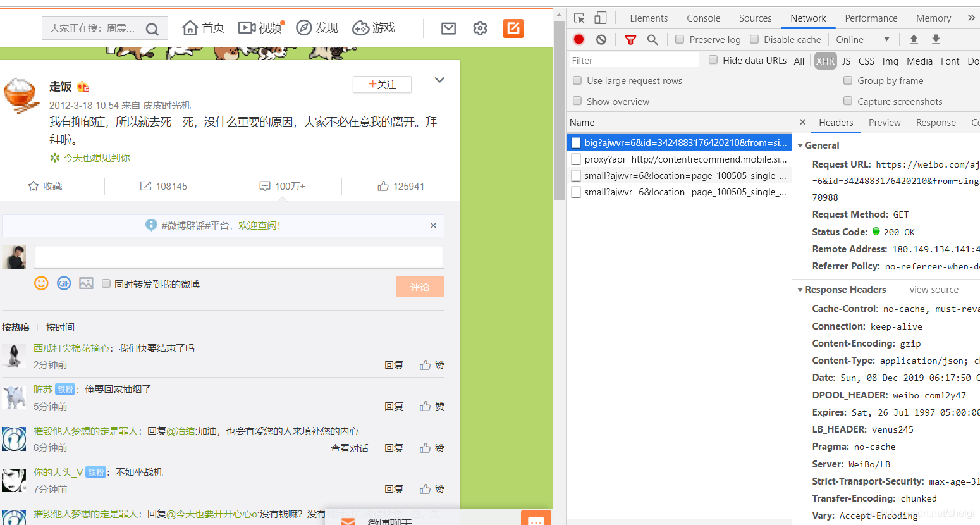This screenshot has width=980, height=525.
Task: Import a HAR file
Action: [x=914, y=39]
